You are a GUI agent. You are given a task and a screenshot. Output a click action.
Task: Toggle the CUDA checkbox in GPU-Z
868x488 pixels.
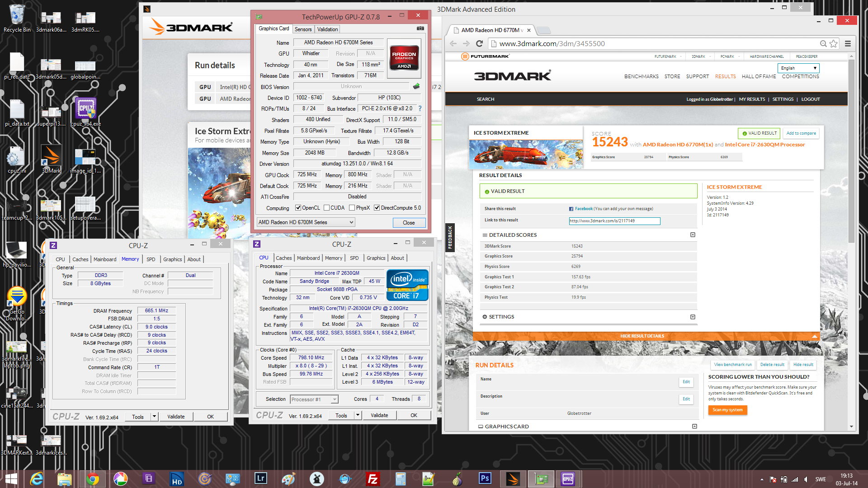click(x=326, y=208)
